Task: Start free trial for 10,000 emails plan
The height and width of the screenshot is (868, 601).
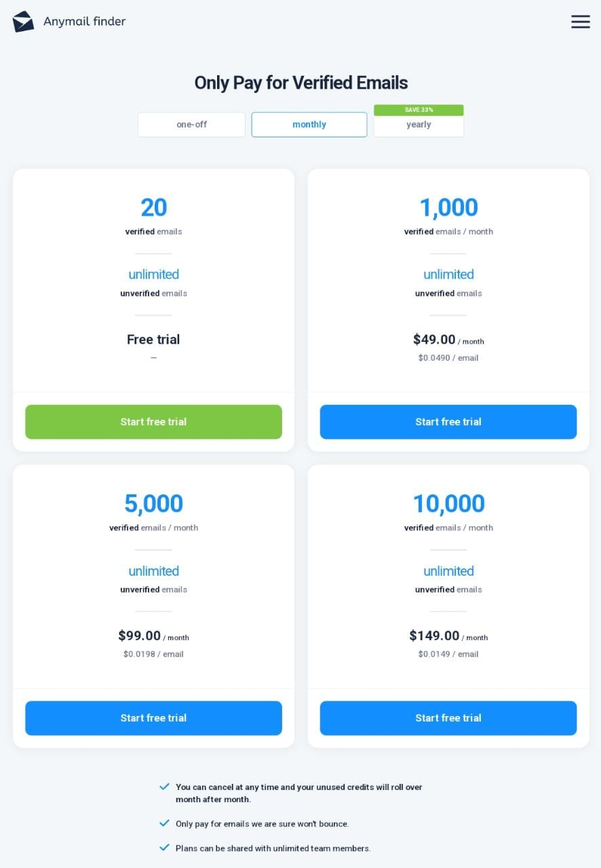Action: point(448,718)
